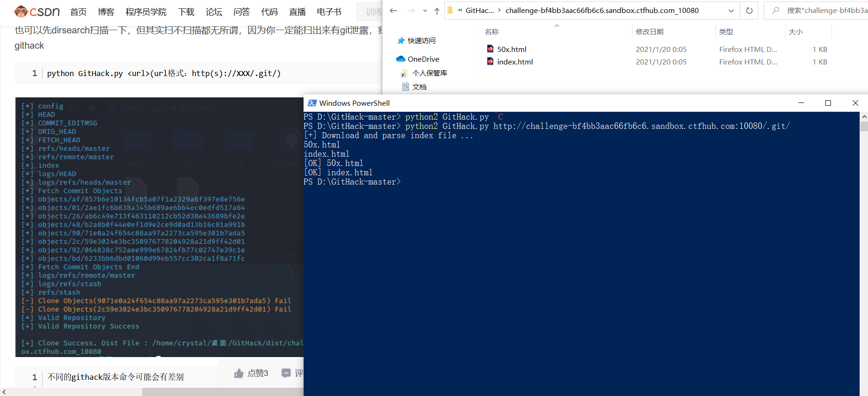Click the challenge-bf4bb3aac66fb6c6 folder breadcrumb
This screenshot has width=868, height=396.
pos(602,10)
